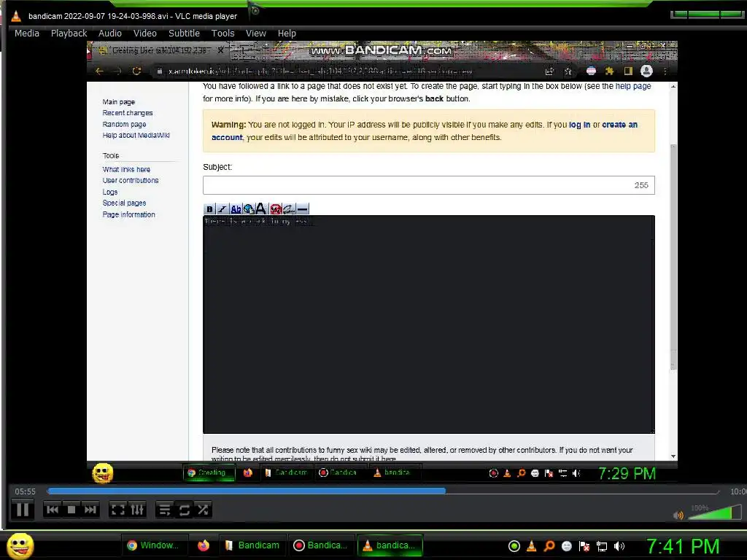Open the network tray icon
The height and width of the screenshot is (560, 747).
coord(602,546)
